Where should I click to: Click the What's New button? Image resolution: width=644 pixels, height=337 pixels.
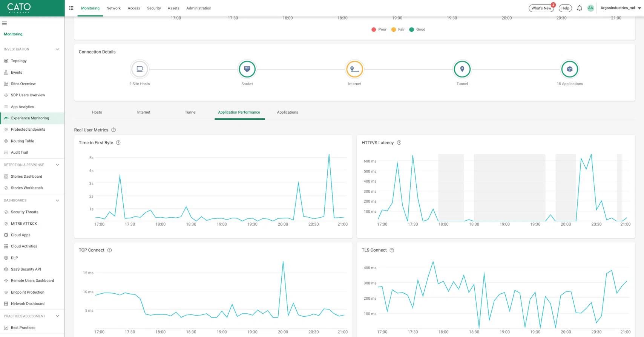coord(541,8)
